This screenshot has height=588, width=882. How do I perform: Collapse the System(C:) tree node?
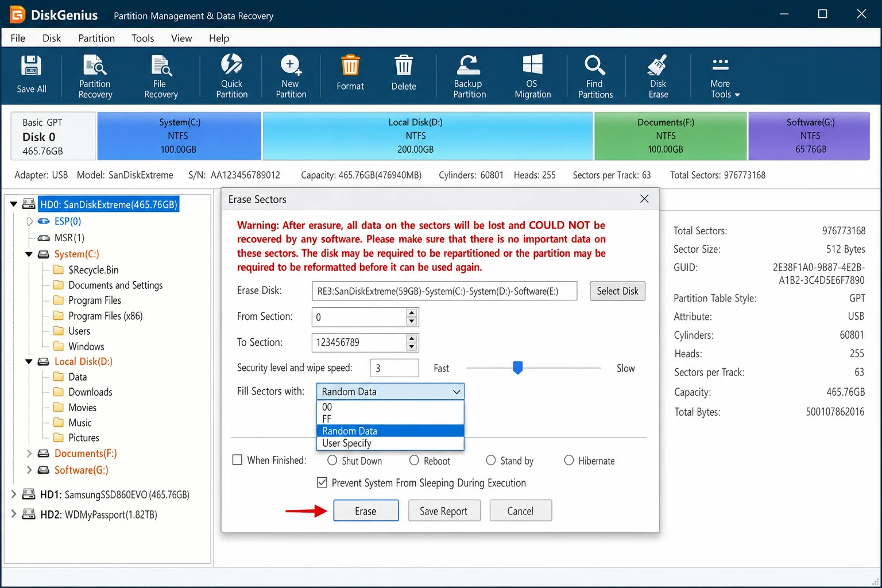click(29, 254)
